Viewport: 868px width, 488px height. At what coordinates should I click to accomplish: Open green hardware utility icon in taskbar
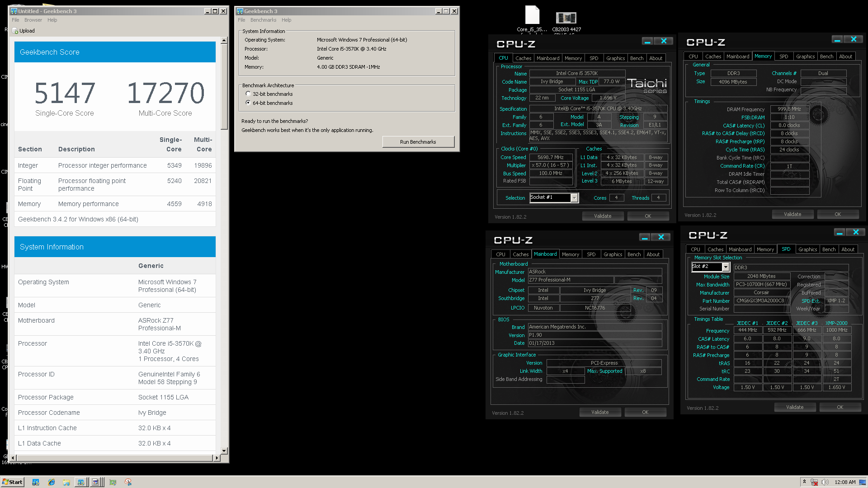tap(113, 482)
